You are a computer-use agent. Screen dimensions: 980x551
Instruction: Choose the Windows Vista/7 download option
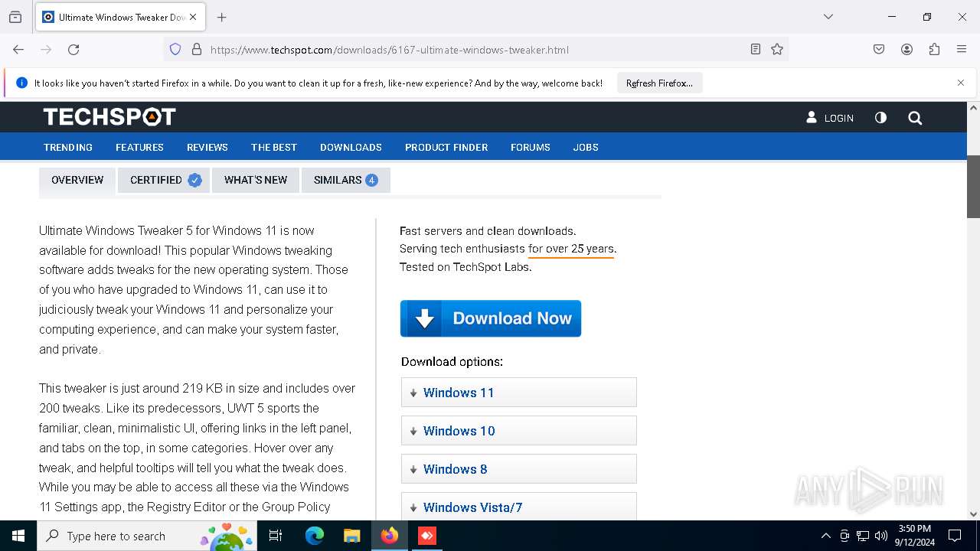519,507
